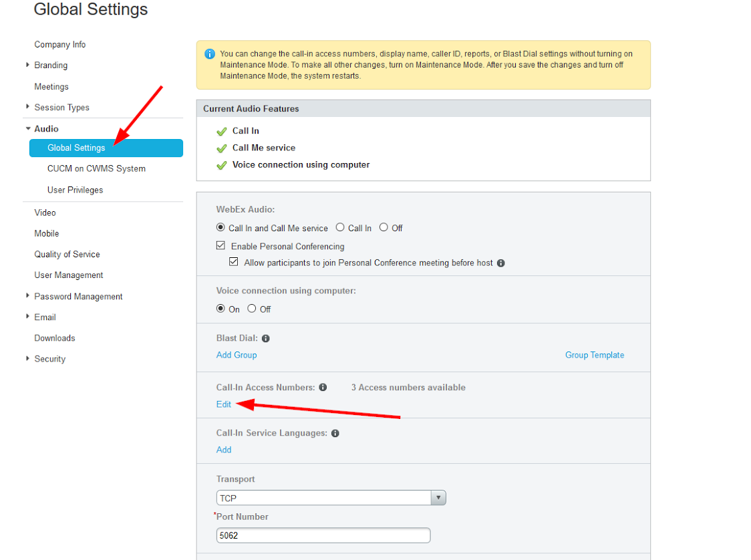The height and width of the screenshot is (560, 751).
Task: Click info icon next to Call-In Access Numbers
Action: pyautogui.click(x=323, y=388)
